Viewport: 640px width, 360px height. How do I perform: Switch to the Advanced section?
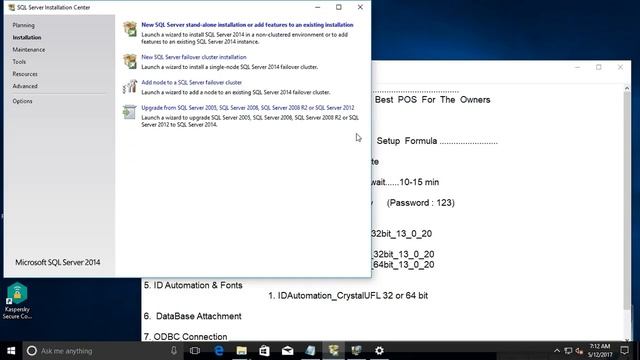(x=25, y=87)
